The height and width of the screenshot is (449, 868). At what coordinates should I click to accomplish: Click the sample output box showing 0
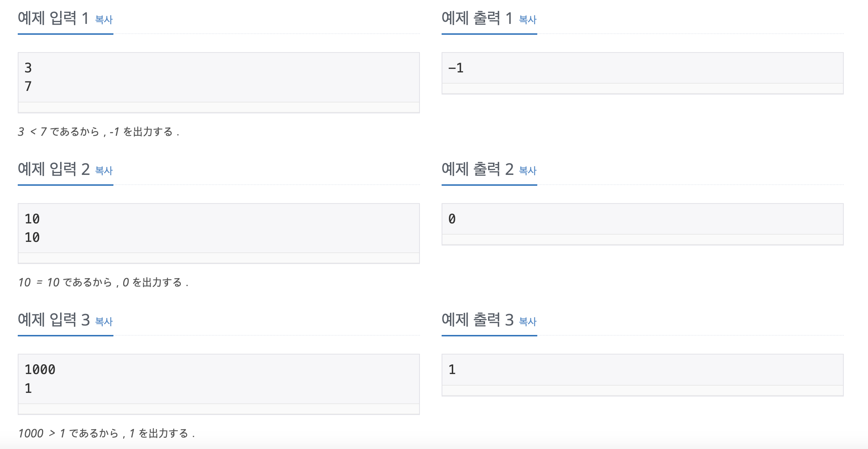click(642, 219)
